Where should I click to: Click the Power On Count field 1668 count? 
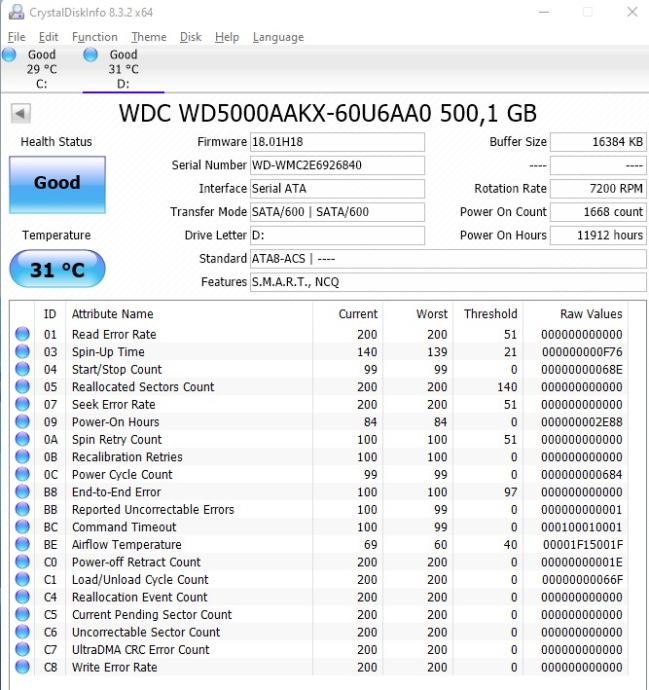click(x=598, y=212)
